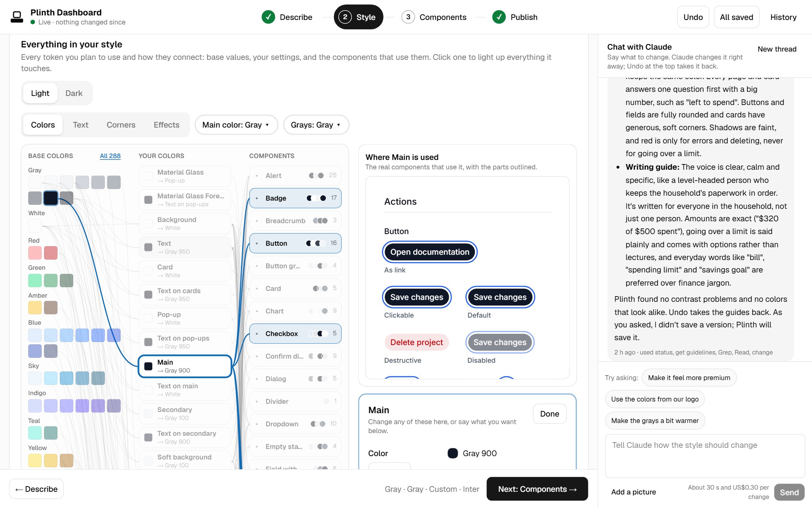This screenshot has width=812, height=508.
Task: Click the Material Glass Fore... swatch icon
Action: 148,200
